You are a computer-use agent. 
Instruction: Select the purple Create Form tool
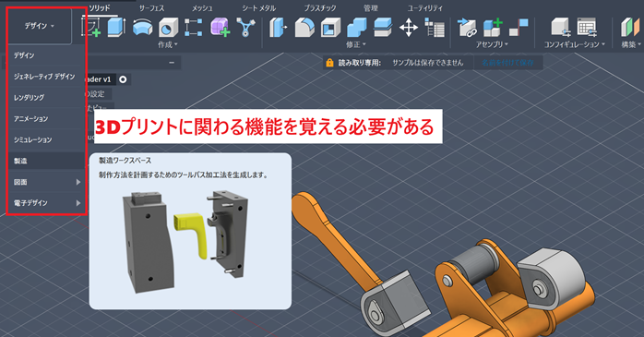pyautogui.click(x=220, y=27)
